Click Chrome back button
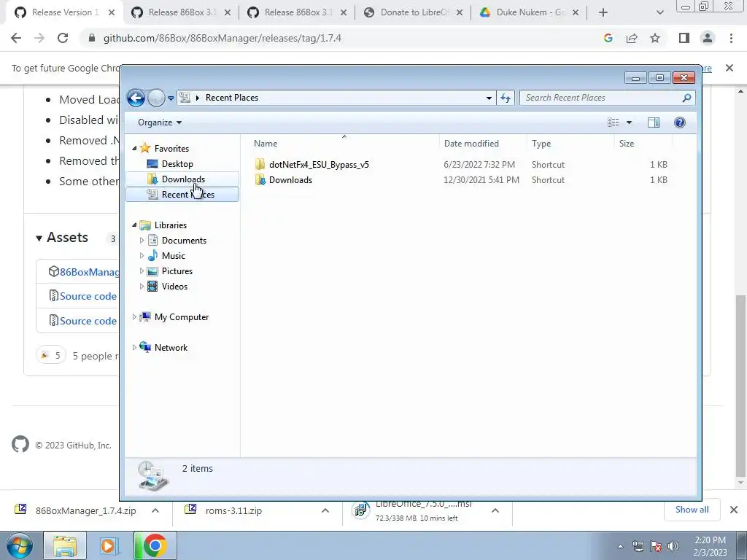This screenshot has height=560, width=747. (x=16, y=38)
